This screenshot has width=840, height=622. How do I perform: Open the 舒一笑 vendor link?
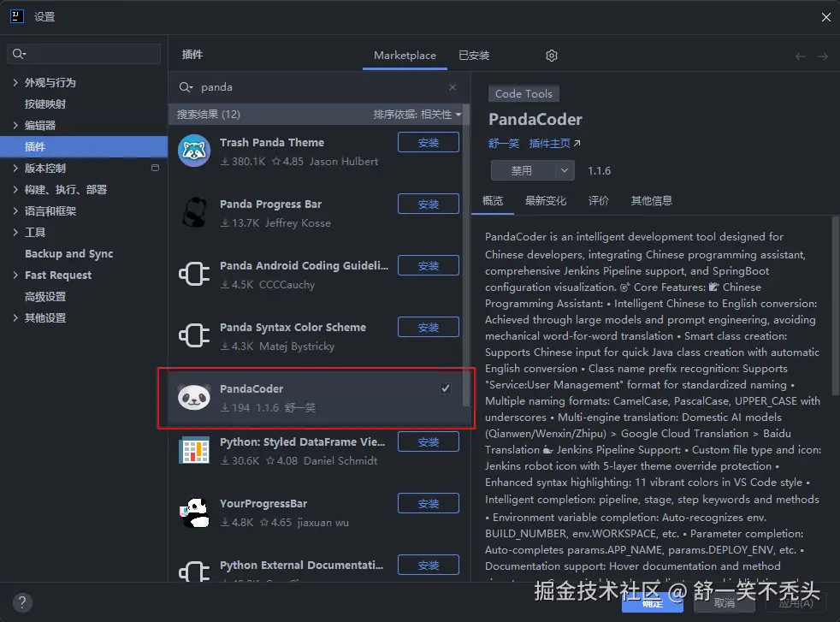pos(504,143)
